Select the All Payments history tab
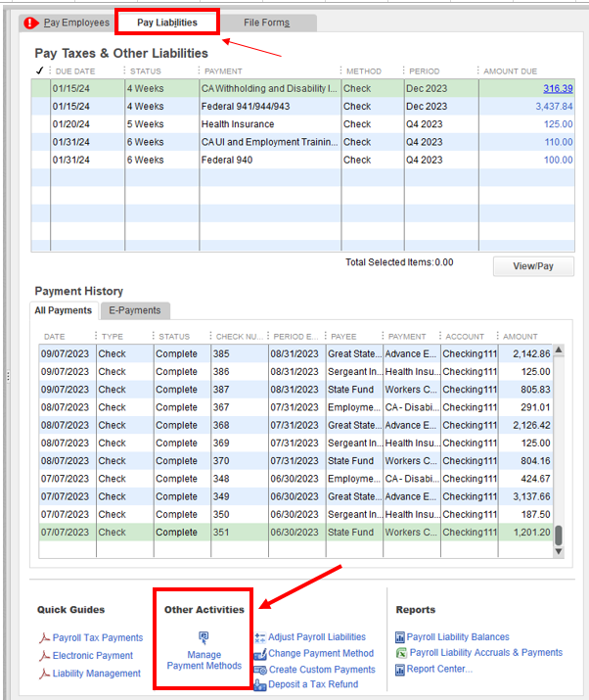Viewport: 589px width, 700px height. click(64, 310)
